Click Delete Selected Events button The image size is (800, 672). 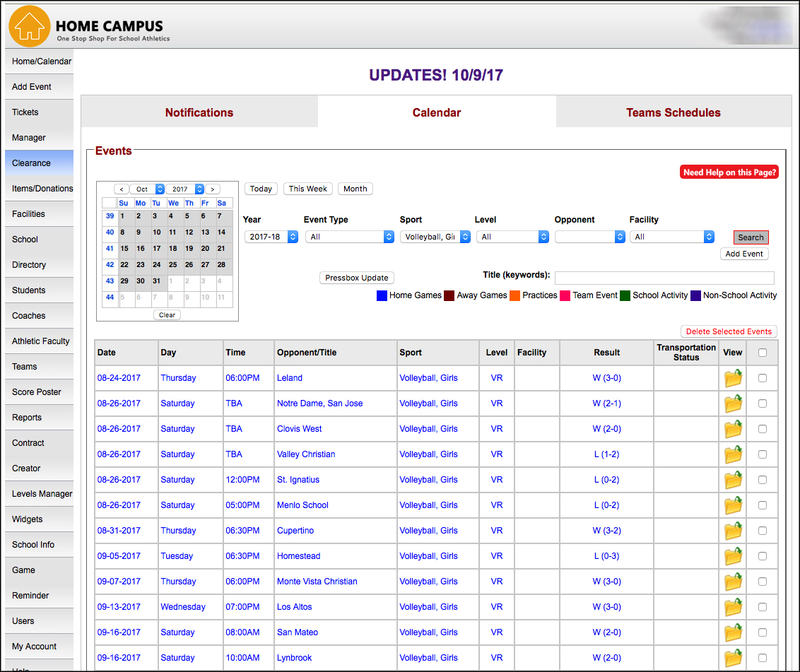pos(729,331)
